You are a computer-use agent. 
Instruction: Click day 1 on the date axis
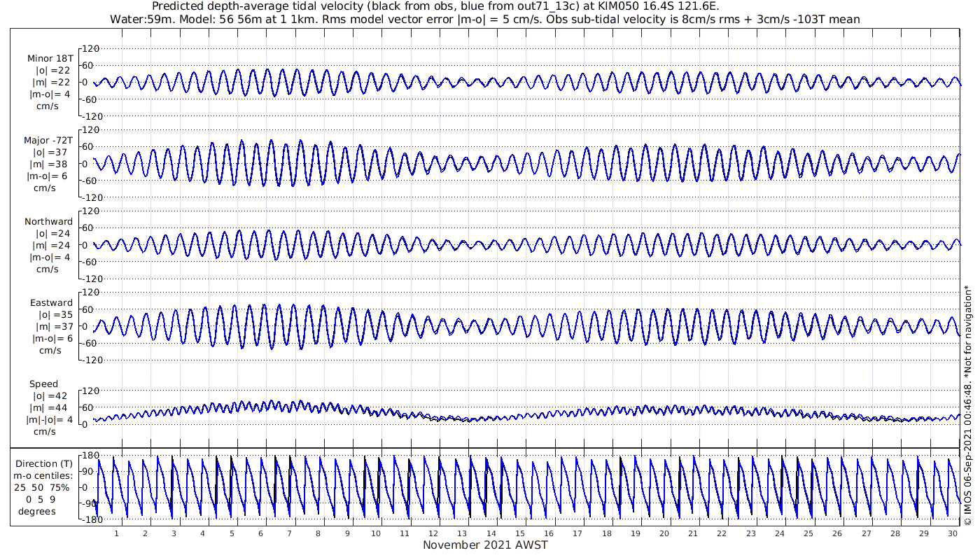coord(116,533)
